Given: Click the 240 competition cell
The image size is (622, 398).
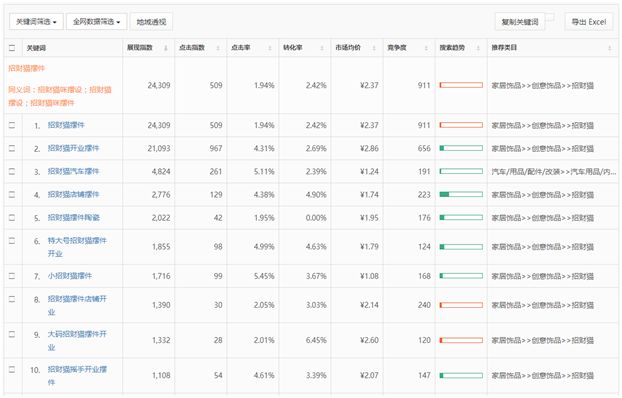Looking at the screenshot, I should 424,305.
